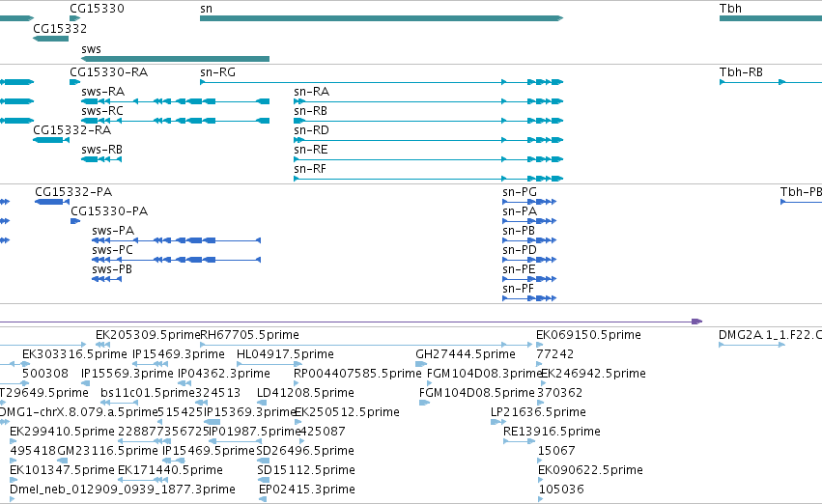Click the long purple arrow feature
The image size is (822, 504).
[351, 322]
